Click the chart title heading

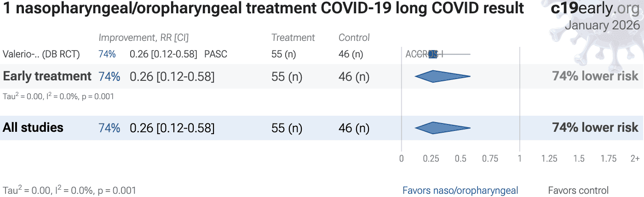coord(263,8)
